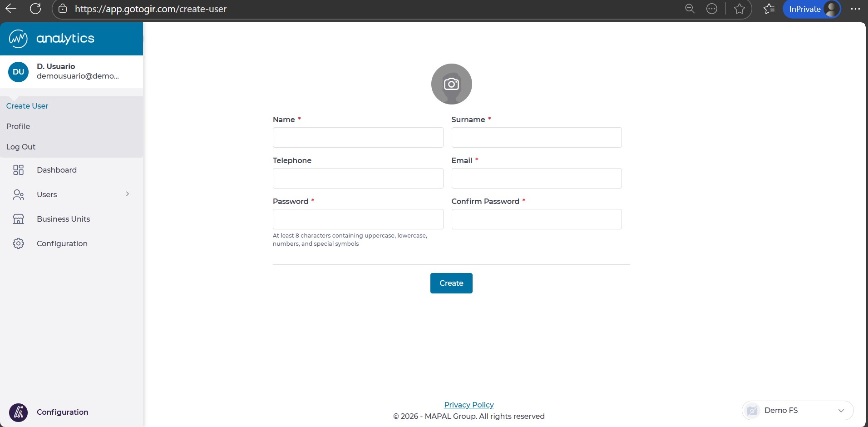Add page to favorites with star icon
Viewport: 868px width, 427px height.
click(x=739, y=9)
